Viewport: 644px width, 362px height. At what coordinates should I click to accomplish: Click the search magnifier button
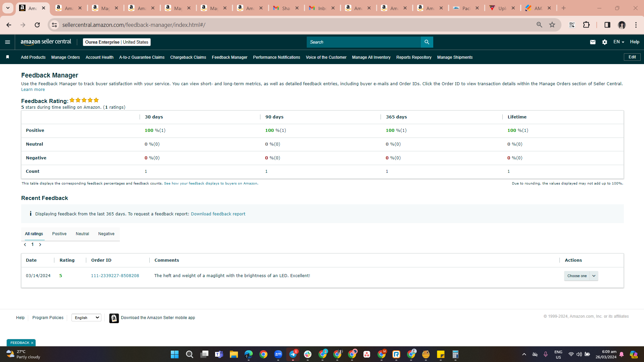[x=427, y=42]
